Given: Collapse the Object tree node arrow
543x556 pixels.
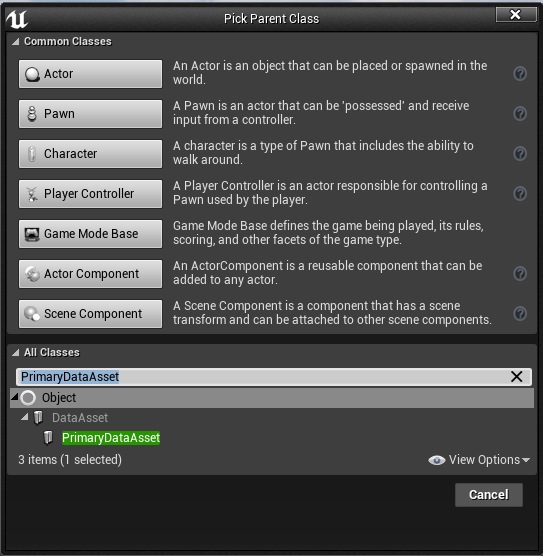Looking at the screenshot, I should 14,397.
